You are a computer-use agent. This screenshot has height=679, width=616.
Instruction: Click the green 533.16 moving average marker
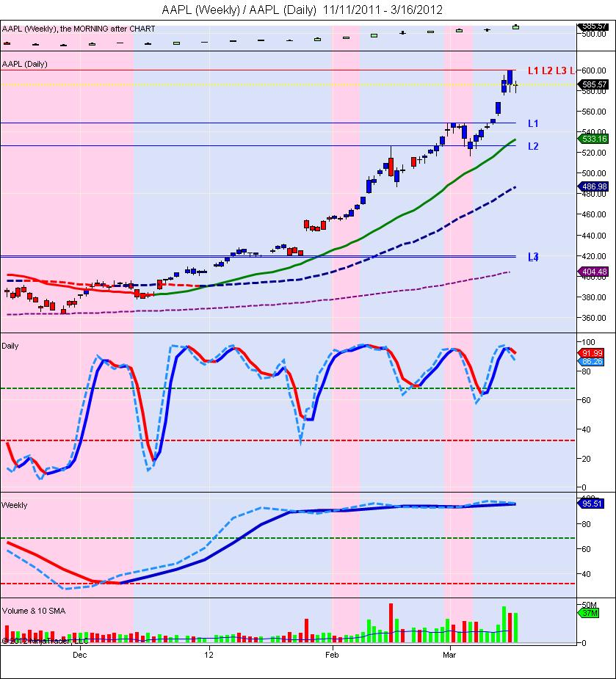click(593, 139)
